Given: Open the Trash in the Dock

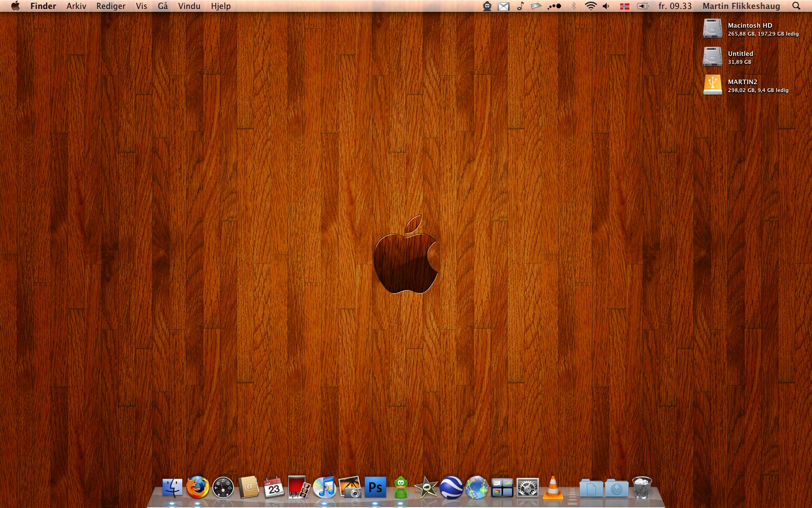Looking at the screenshot, I should coord(642,488).
